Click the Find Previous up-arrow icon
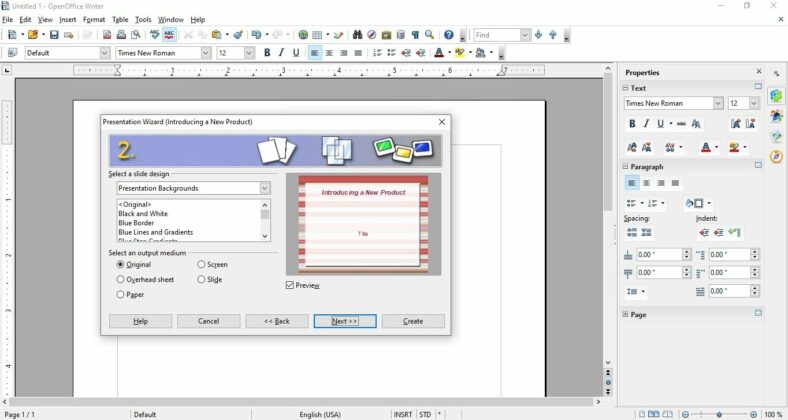The height and width of the screenshot is (420, 788). point(553,35)
